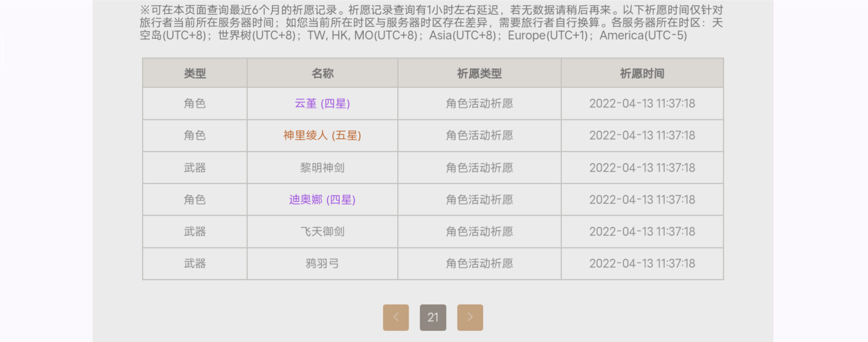Select 黎明神剑 weapon name cell
Viewport: 868px width, 342px height.
322,168
